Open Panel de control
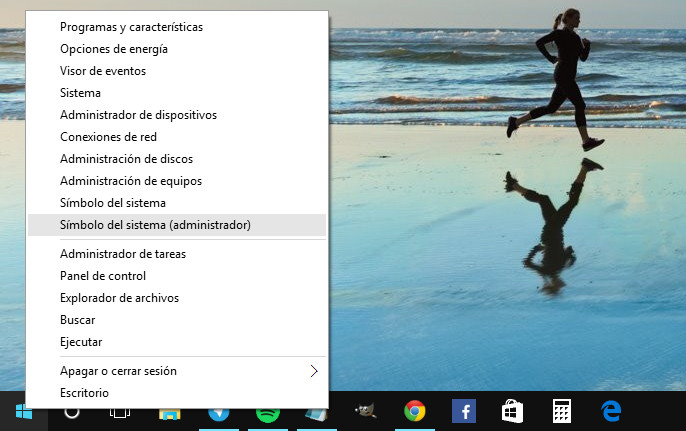This screenshot has height=431, width=686. [x=177, y=276]
